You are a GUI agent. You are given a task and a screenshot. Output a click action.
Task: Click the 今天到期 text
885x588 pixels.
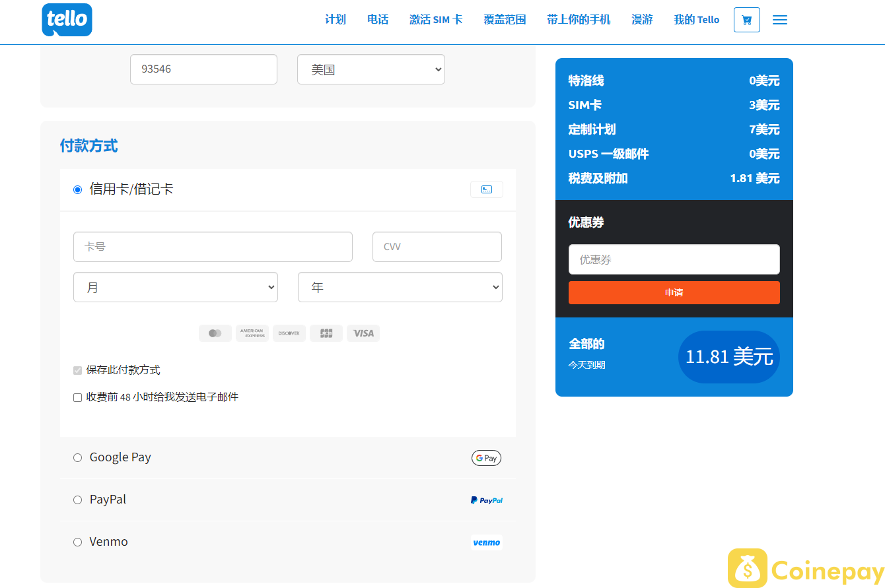point(587,365)
